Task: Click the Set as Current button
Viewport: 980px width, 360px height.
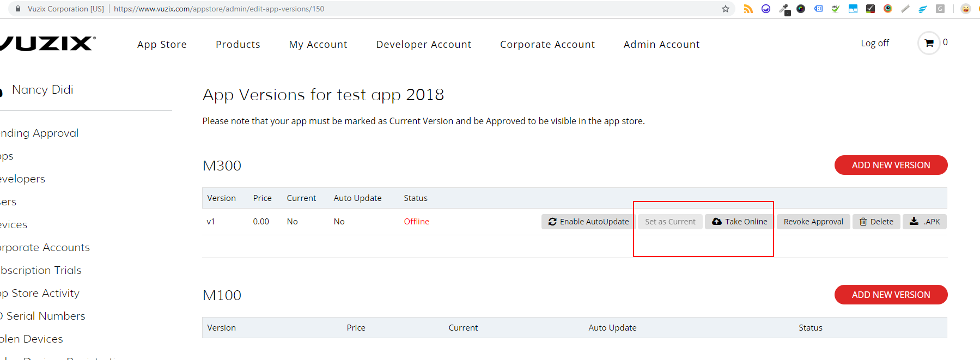Action: tap(670, 222)
